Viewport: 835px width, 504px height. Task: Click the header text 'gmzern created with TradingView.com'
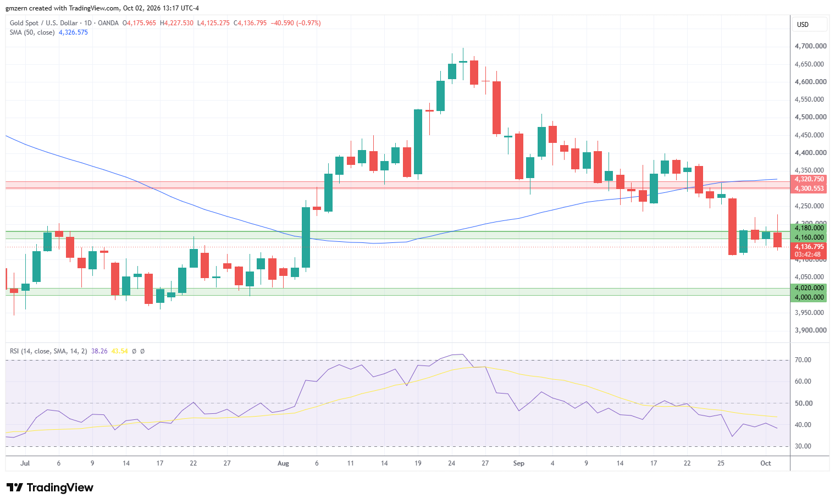[62, 8]
